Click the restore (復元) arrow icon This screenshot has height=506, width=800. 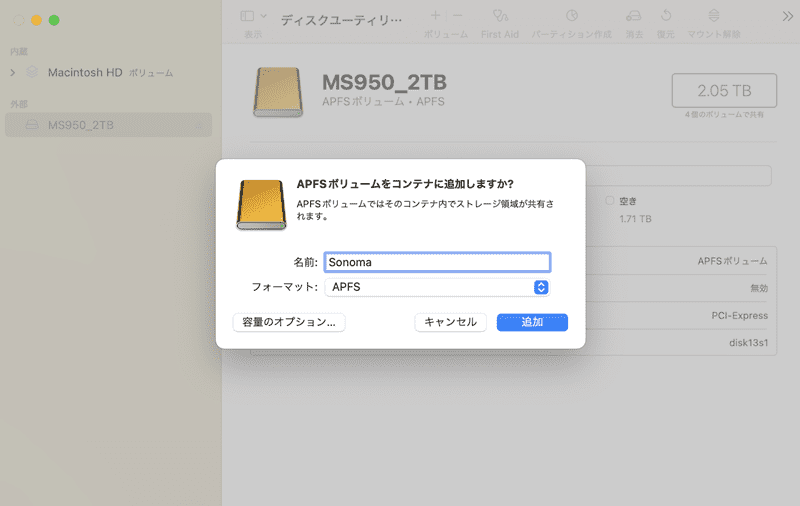pyautogui.click(x=666, y=16)
